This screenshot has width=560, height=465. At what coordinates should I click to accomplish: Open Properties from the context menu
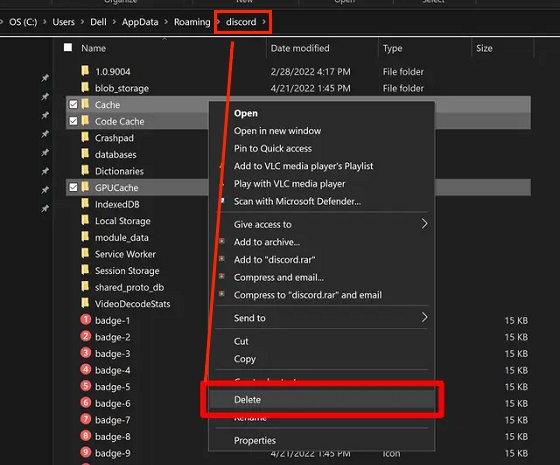click(321, 440)
